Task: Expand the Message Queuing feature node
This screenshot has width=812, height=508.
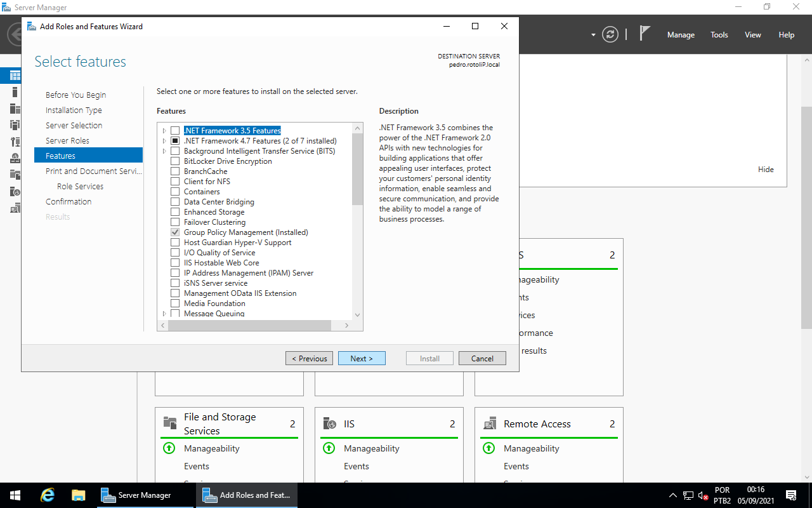Action: point(164,314)
